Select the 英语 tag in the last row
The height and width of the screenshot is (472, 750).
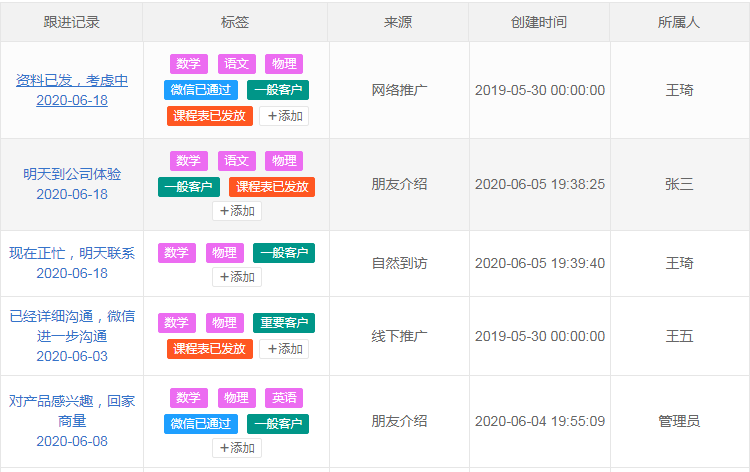tap(284, 398)
